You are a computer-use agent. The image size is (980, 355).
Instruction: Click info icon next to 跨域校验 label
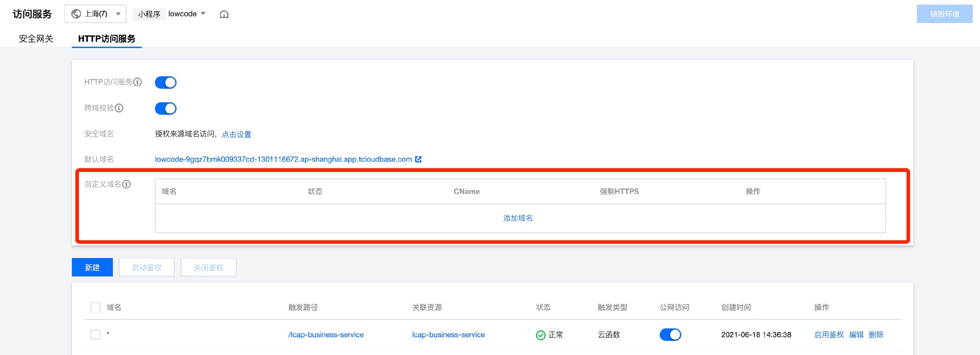click(x=119, y=108)
